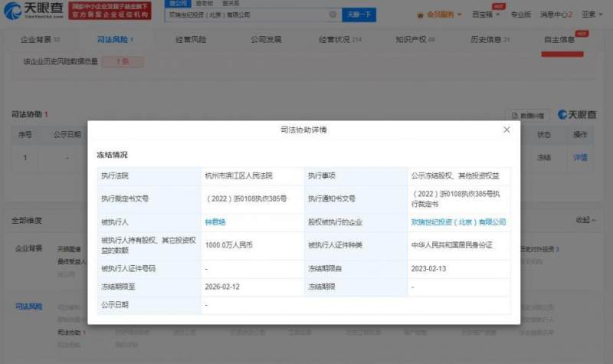Open the 百宝箱 dropdown
Image resolution: width=613 pixels, height=364 pixels.
pos(486,15)
